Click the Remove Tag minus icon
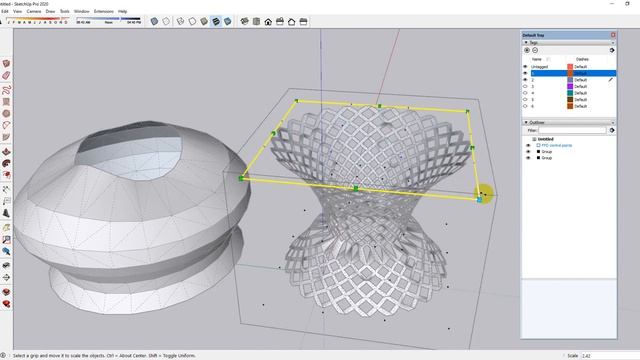The width and height of the screenshot is (640, 360). tap(535, 50)
